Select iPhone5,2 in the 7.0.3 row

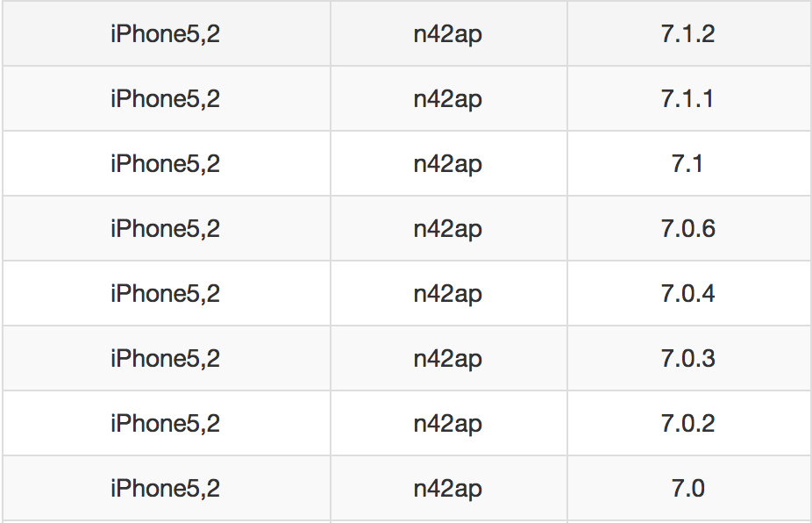click(165, 359)
